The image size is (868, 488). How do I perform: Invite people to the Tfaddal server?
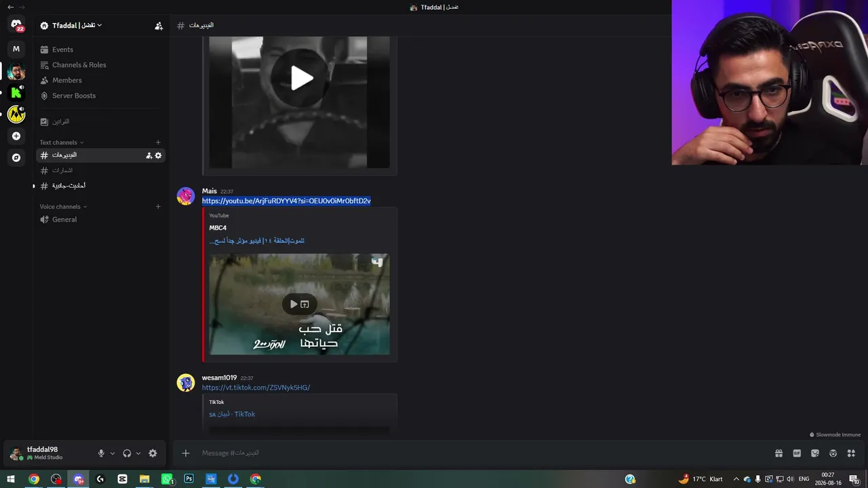159,26
